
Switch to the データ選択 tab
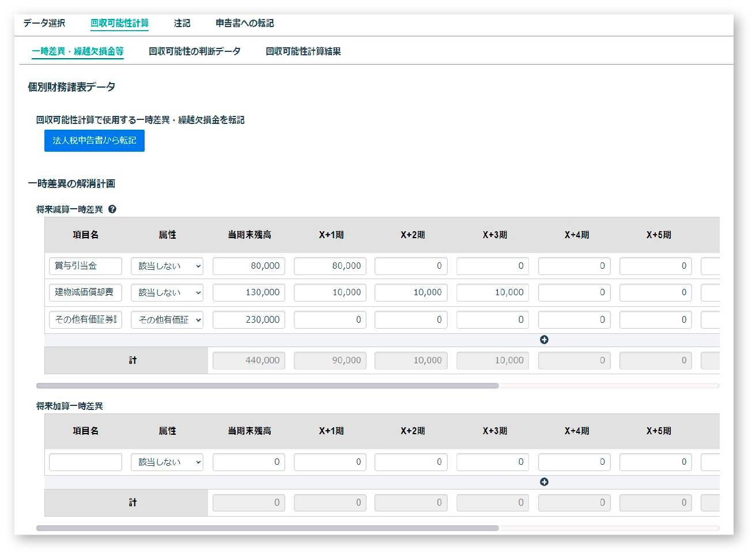click(44, 23)
